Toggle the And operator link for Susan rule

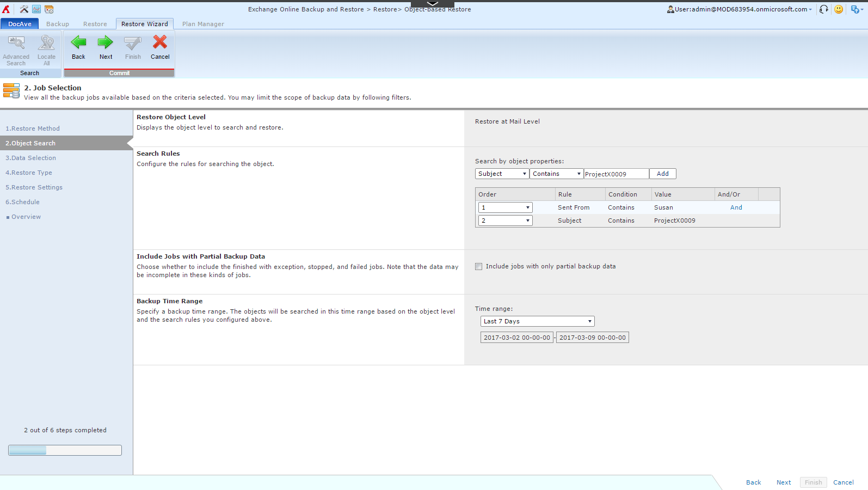[736, 207]
